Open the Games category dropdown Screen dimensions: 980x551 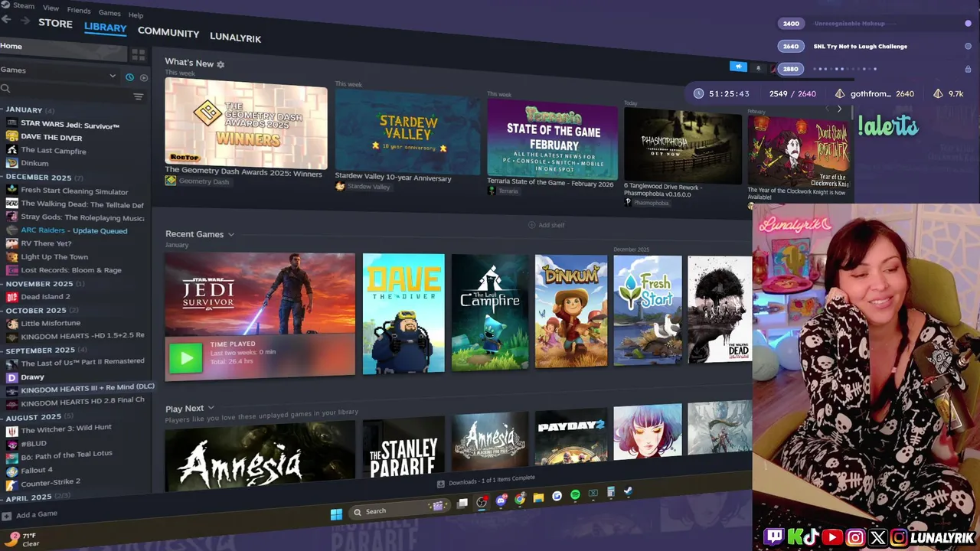pyautogui.click(x=60, y=72)
